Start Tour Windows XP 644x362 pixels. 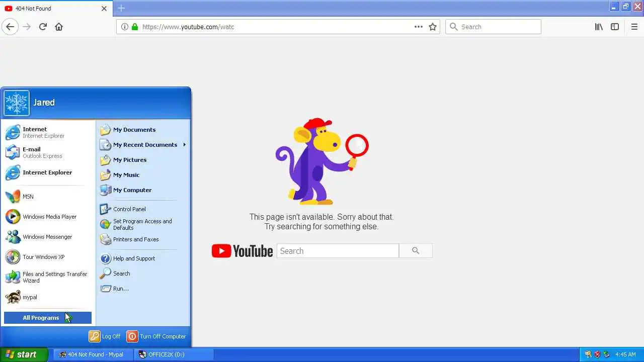coord(48,257)
